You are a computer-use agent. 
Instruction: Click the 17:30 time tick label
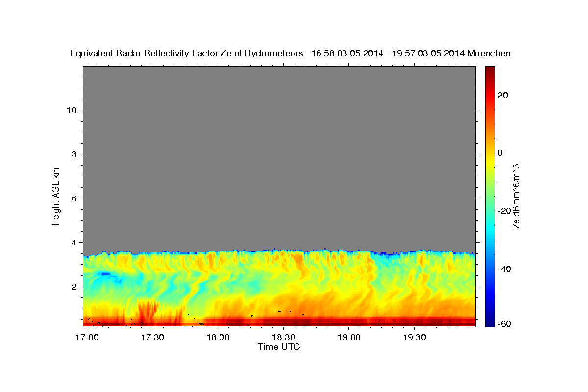[152, 338]
